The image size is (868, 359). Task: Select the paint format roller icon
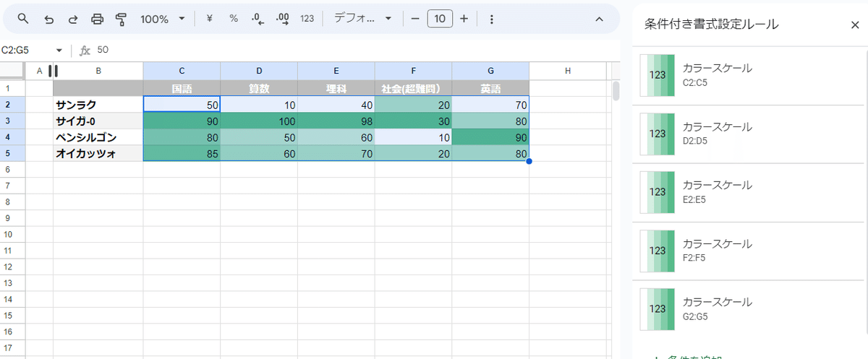point(121,19)
